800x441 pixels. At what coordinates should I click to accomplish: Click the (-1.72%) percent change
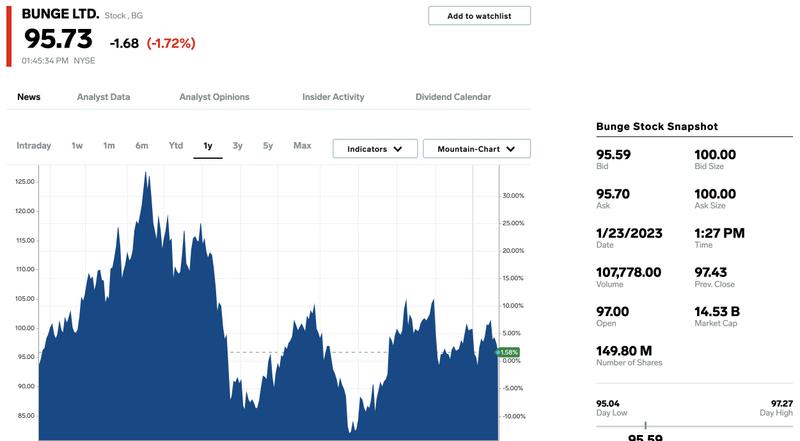[171, 43]
